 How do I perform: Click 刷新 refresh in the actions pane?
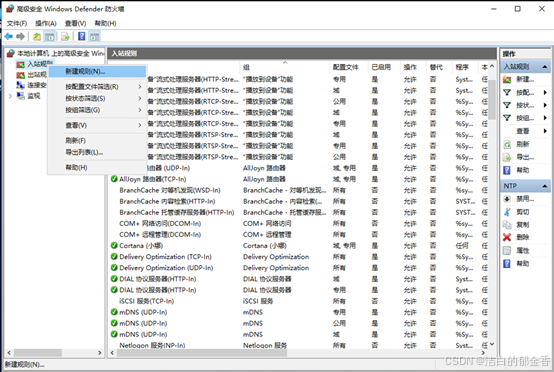[525, 144]
